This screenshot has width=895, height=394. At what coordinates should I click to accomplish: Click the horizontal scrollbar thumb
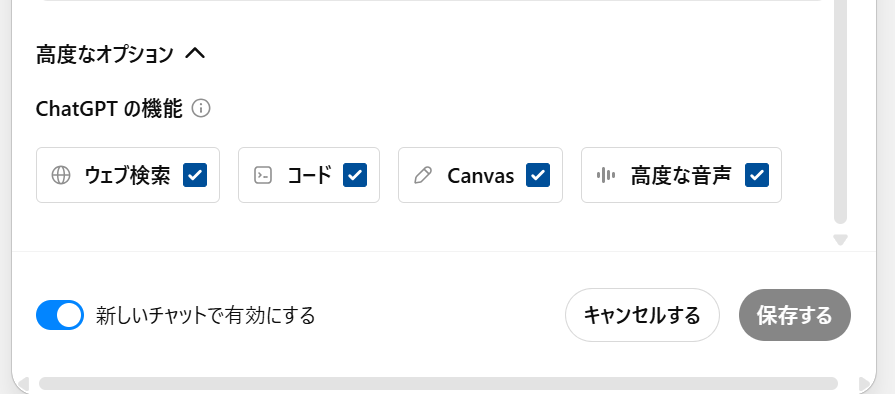click(x=438, y=383)
